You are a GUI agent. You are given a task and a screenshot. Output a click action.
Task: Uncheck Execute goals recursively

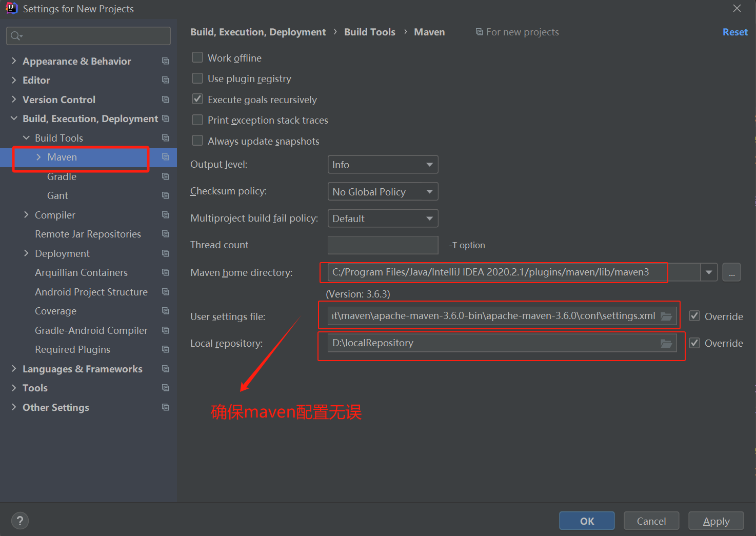(x=197, y=99)
